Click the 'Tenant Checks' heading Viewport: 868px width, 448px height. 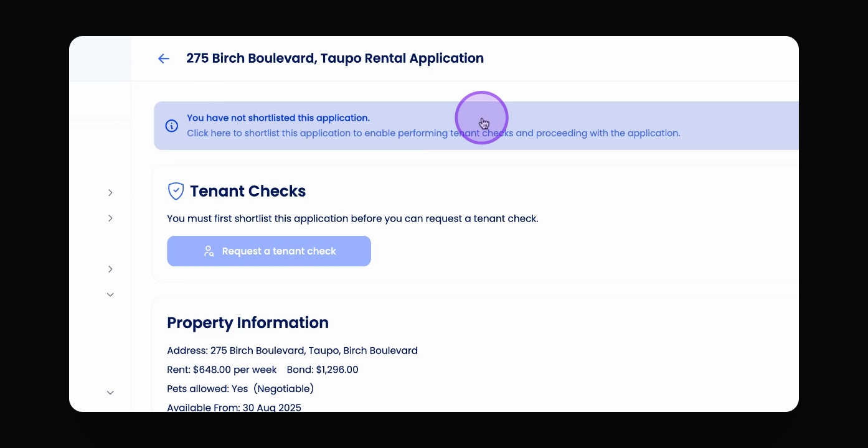(x=248, y=191)
